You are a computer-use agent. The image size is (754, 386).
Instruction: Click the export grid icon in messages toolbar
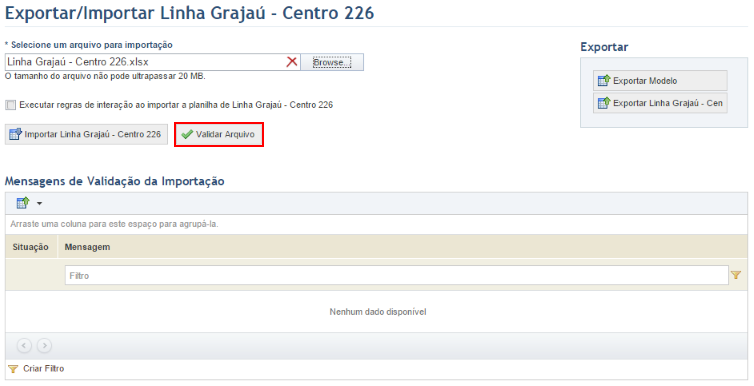point(23,203)
